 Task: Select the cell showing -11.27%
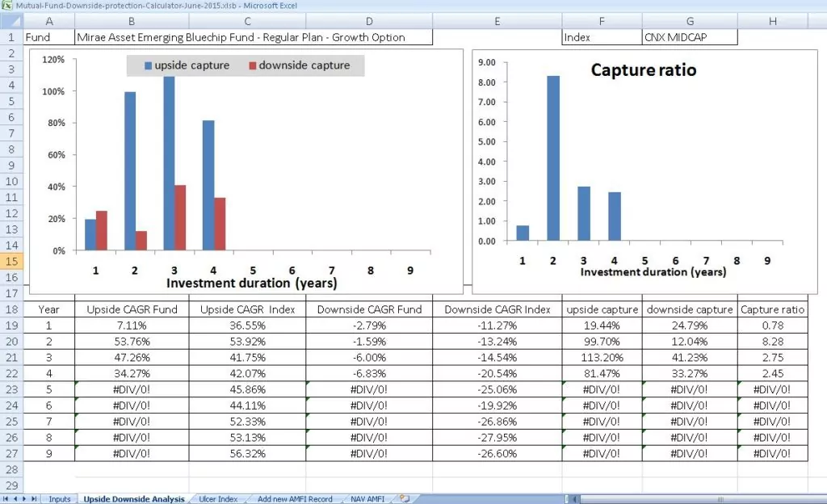497,325
